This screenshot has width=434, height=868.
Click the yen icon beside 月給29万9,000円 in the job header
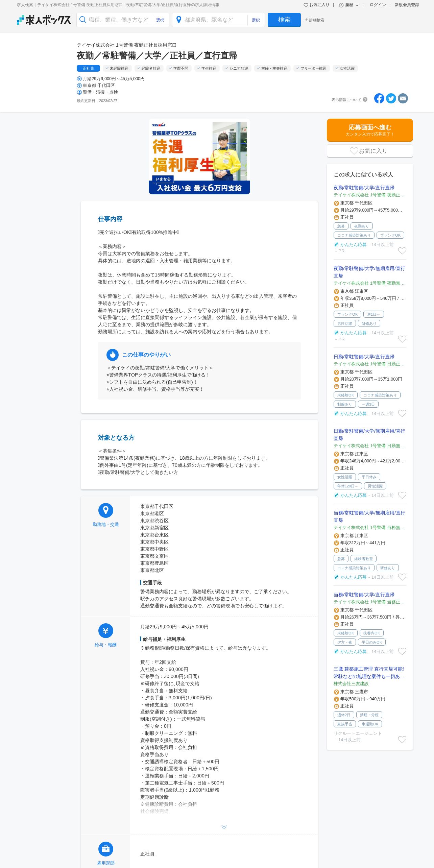point(79,79)
